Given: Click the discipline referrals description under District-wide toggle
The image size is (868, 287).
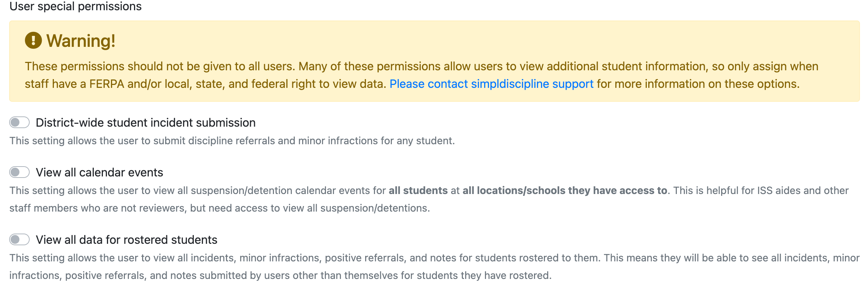Looking at the screenshot, I should (232, 141).
